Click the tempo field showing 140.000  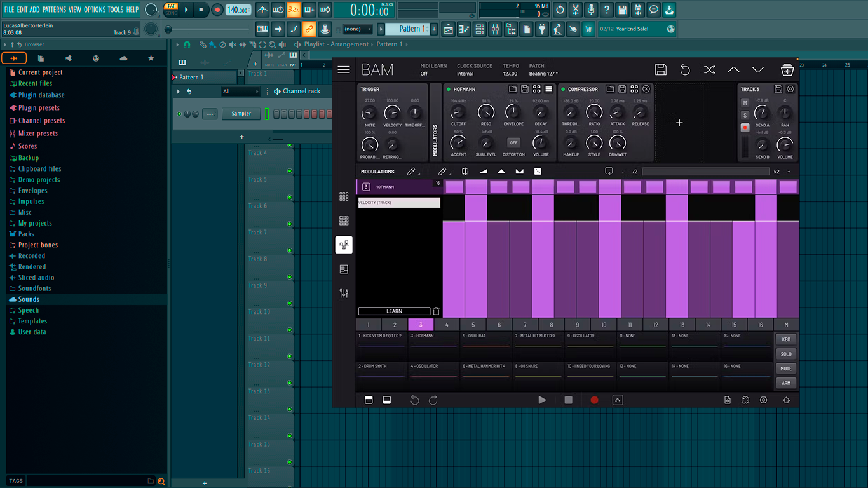click(x=238, y=10)
